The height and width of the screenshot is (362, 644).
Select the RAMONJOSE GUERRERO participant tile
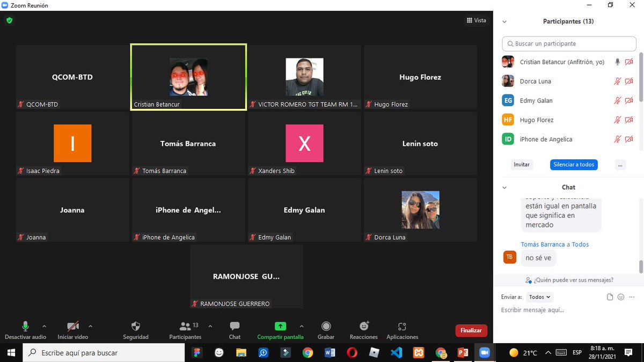click(x=246, y=277)
